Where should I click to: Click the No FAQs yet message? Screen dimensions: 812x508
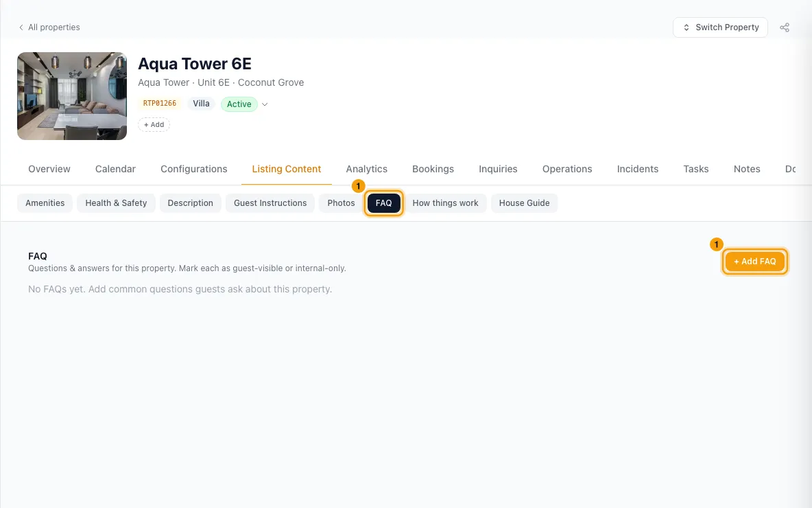click(x=180, y=289)
